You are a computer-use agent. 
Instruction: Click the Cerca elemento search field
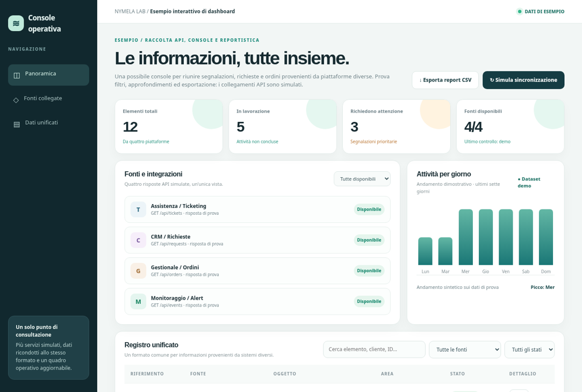coord(374,350)
